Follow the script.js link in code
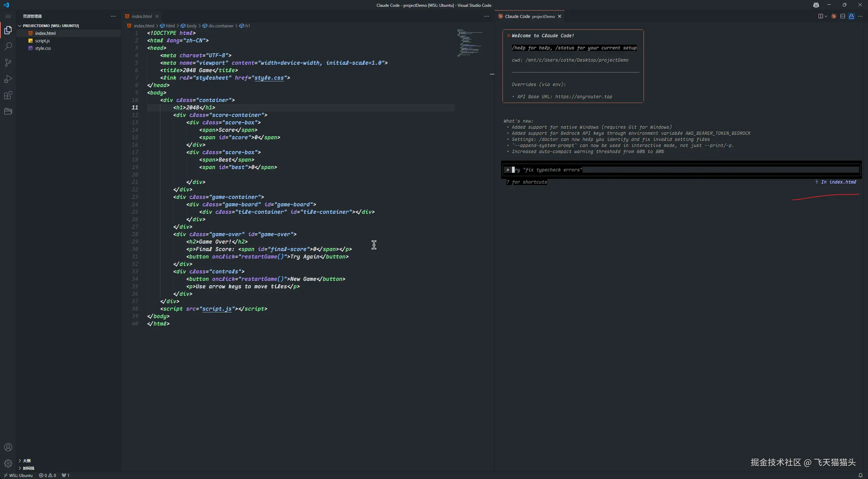 217,309
